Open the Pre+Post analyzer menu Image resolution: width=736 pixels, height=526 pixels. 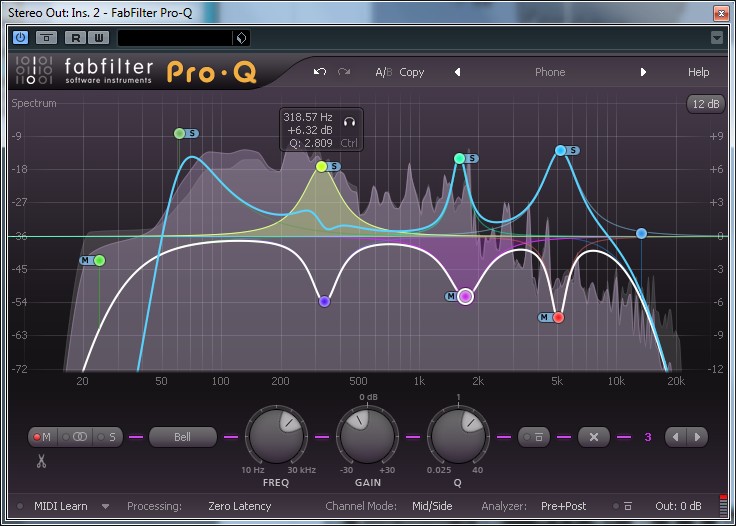(x=563, y=506)
